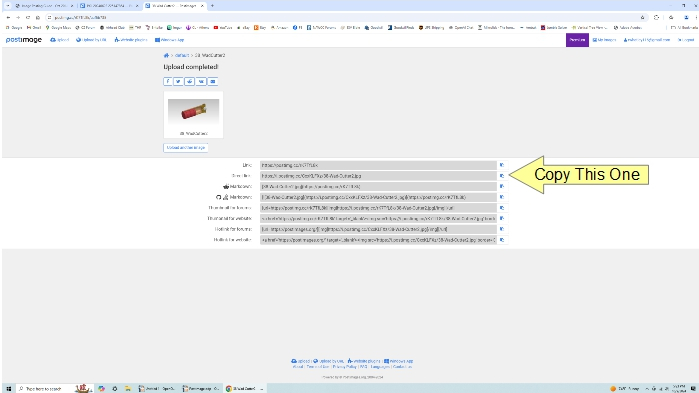Click Upload another image button
Image resolution: width=699 pixels, height=393 pixels.
185,147
